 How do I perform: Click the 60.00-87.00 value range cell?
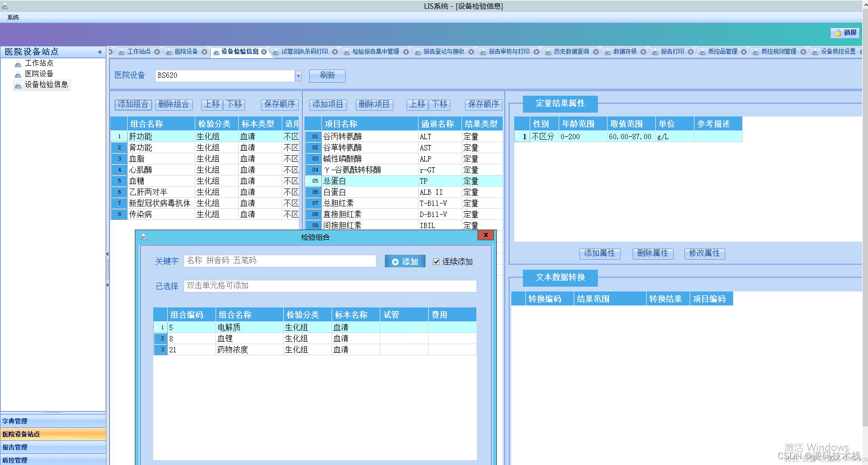[631, 137]
